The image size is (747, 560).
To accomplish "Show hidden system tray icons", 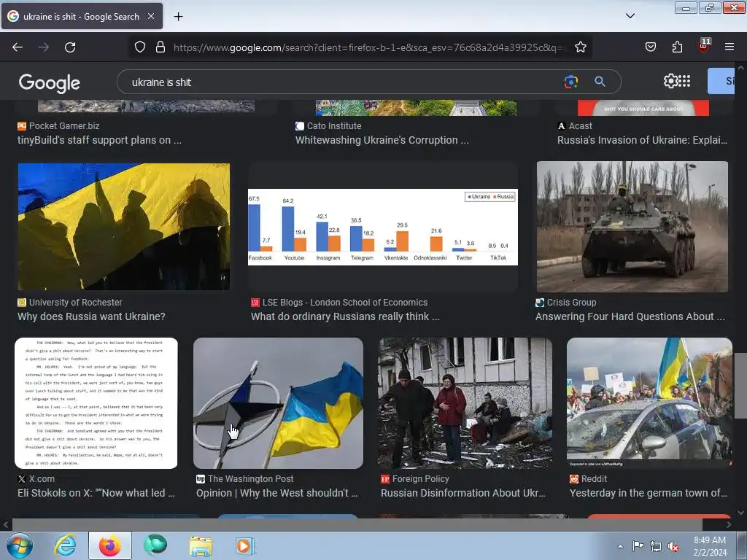I will [x=620, y=546].
